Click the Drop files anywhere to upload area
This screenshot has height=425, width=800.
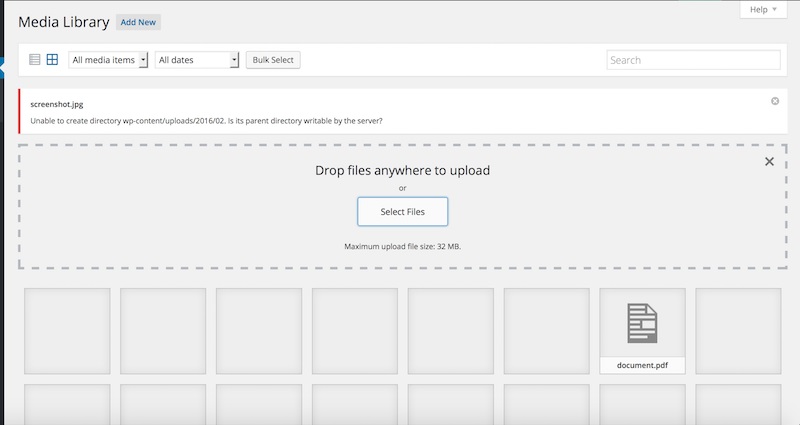click(402, 170)
